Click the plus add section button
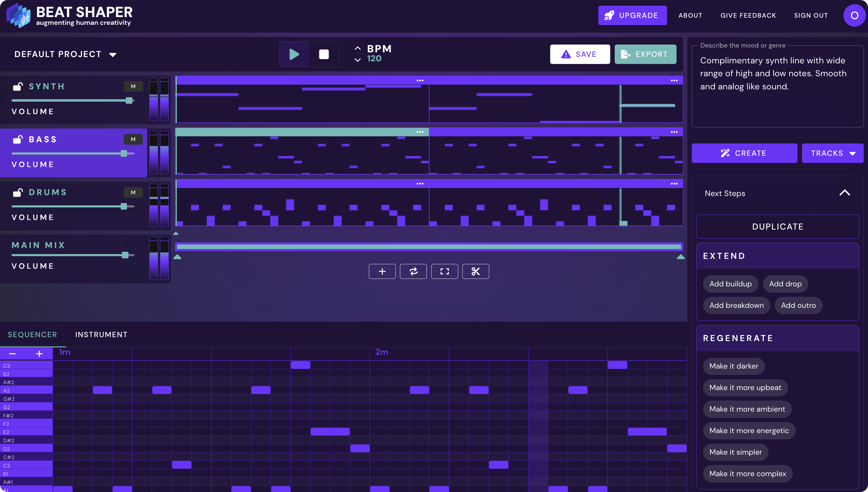Screen dimensions: 868x492 382,271
